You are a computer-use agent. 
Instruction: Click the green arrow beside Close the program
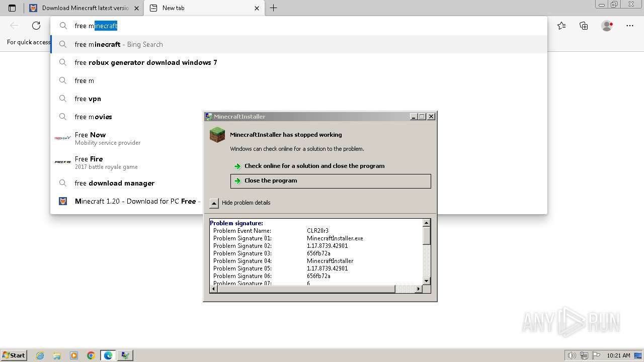pyautogui.click(x=237, y=181)
